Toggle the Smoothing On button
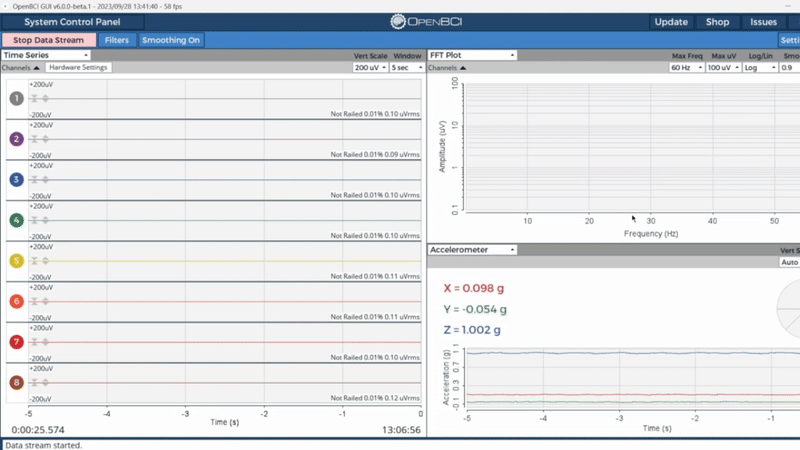Screen dimensions: 800x450 pos(171,40)
